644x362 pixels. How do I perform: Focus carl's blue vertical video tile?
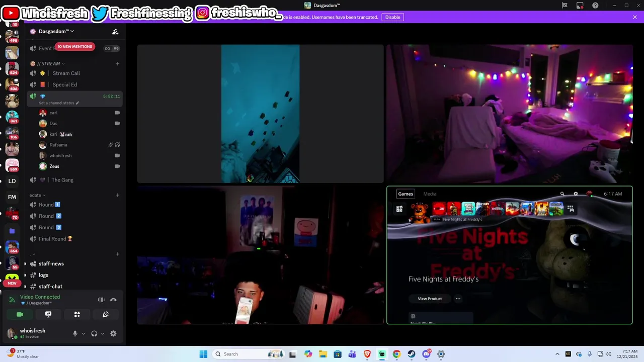260,114
